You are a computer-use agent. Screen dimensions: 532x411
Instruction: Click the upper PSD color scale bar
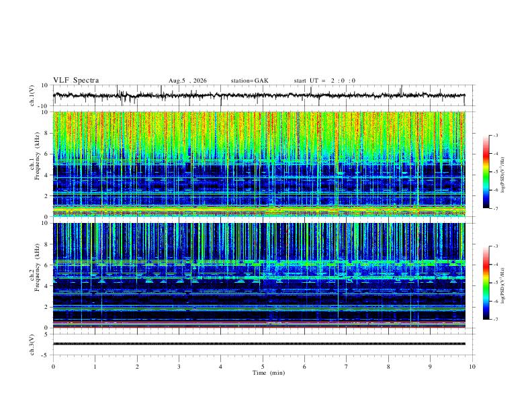point(486,172)
